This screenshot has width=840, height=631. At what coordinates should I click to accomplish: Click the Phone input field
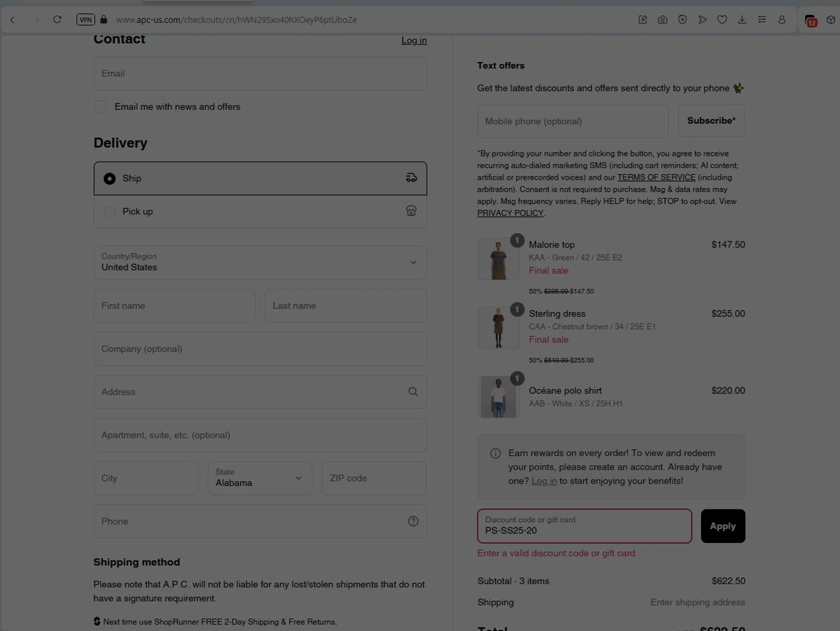260,522
